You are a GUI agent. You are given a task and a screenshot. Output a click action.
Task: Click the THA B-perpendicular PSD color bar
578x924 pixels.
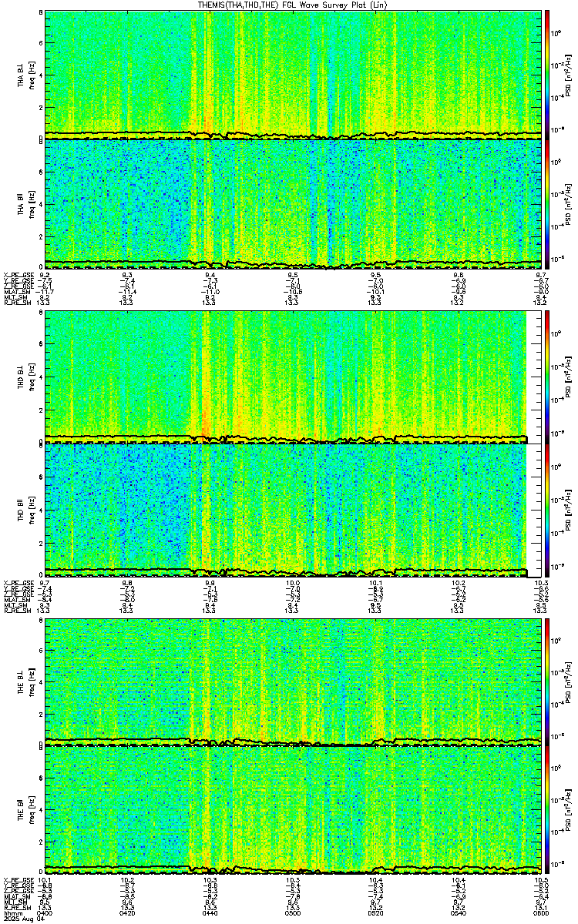[547, 75]
